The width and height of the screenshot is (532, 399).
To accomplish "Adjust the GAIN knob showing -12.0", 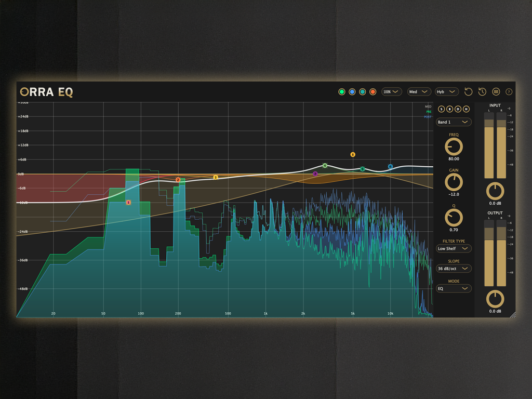I will pyautogui.click(x=453, y=182).
